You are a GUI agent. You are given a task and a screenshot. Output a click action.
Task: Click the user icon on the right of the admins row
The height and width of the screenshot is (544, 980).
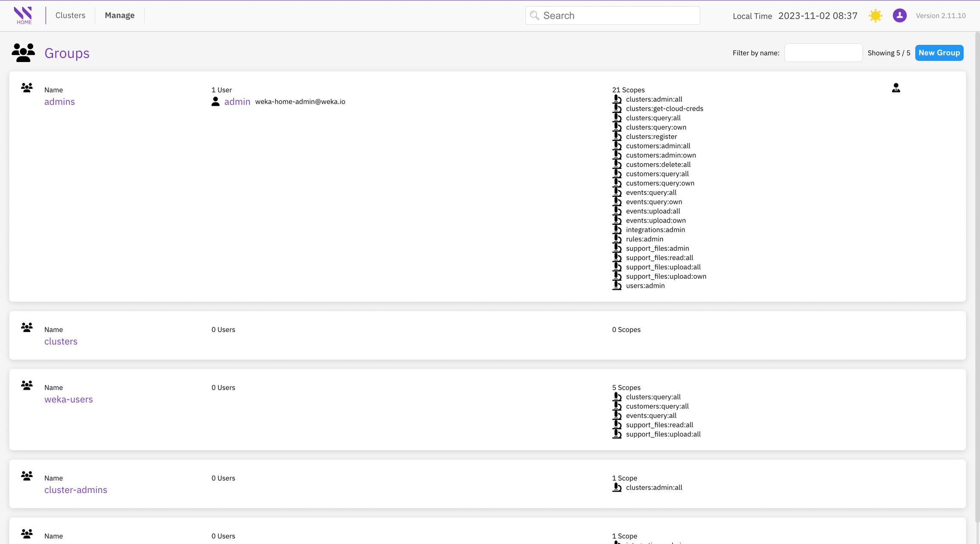[x=896, y=88]
